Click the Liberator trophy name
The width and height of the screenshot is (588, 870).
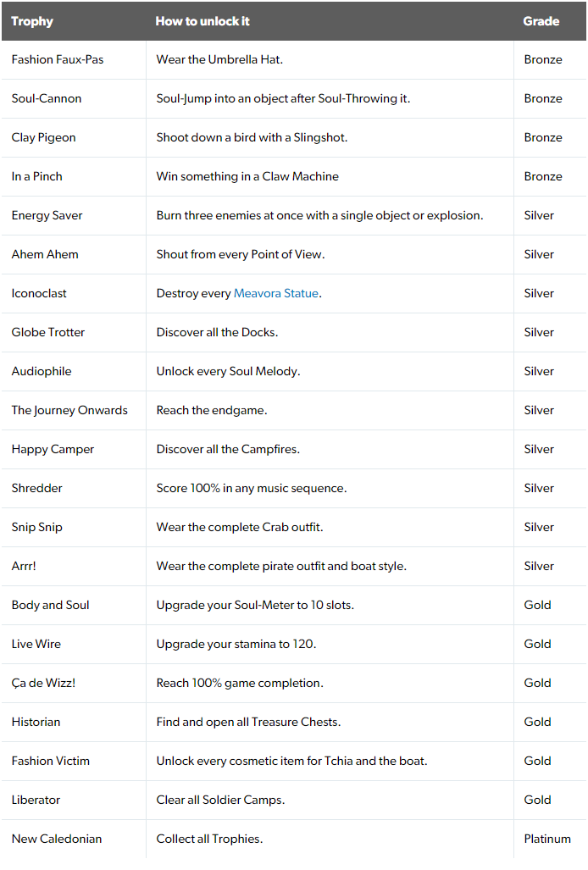click(x=36, y=800)
